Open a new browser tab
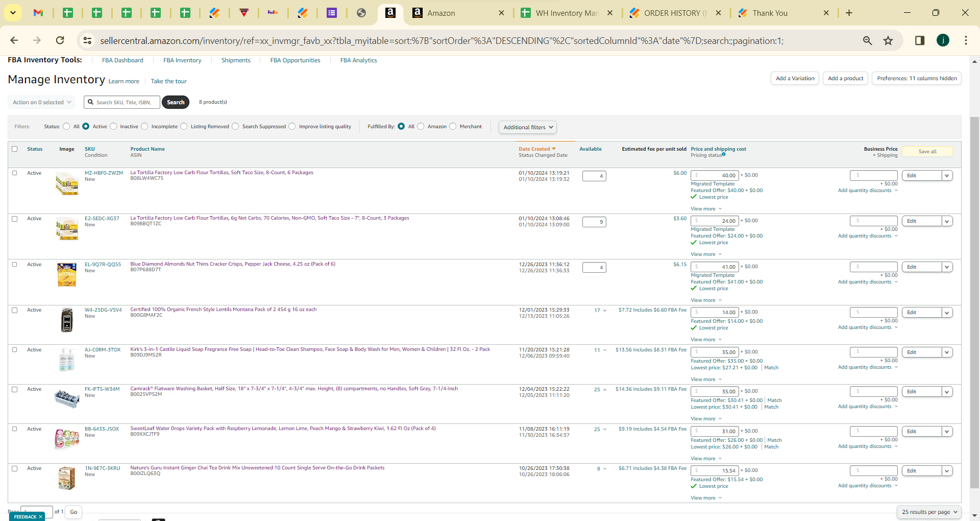Screen dimensions: 980x521 point(849,13)
